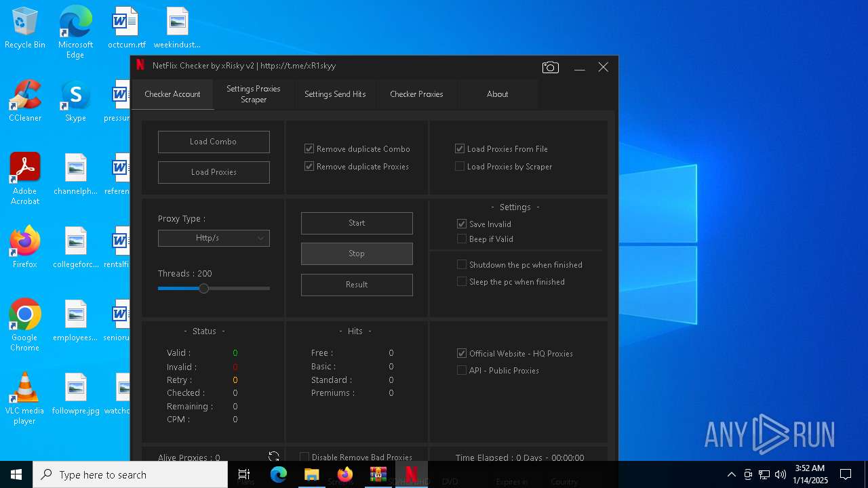Toggle Load Proxies From File checkbox
868x488 pixels.
click(x=460, y=148)
